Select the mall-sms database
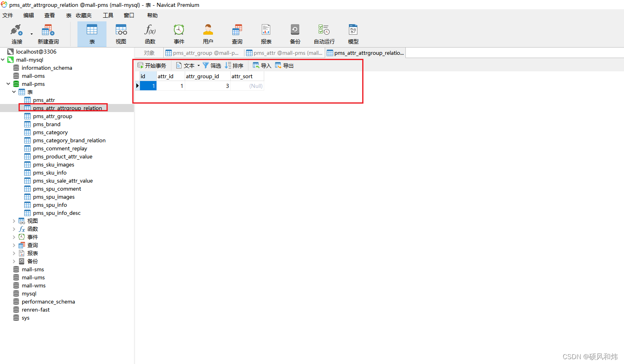The image size is (624, 364). click(33, 269)
